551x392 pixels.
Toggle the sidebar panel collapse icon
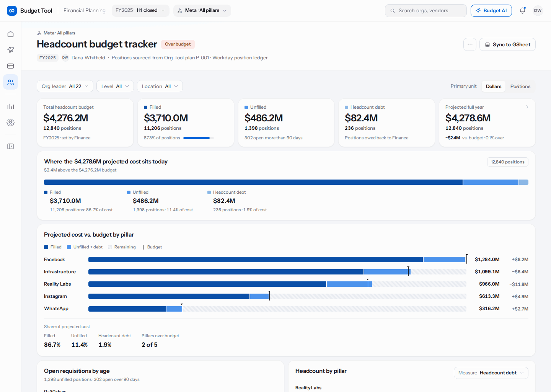11,147
